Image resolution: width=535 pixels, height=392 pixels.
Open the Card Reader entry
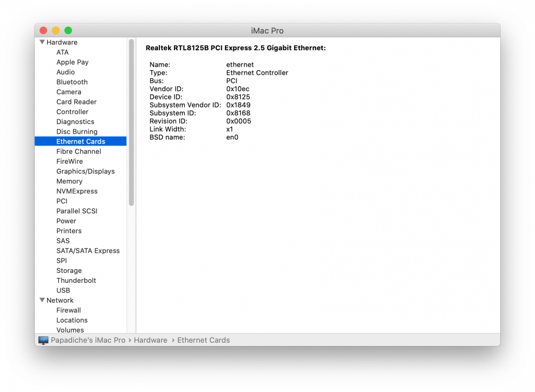point(77,102)
